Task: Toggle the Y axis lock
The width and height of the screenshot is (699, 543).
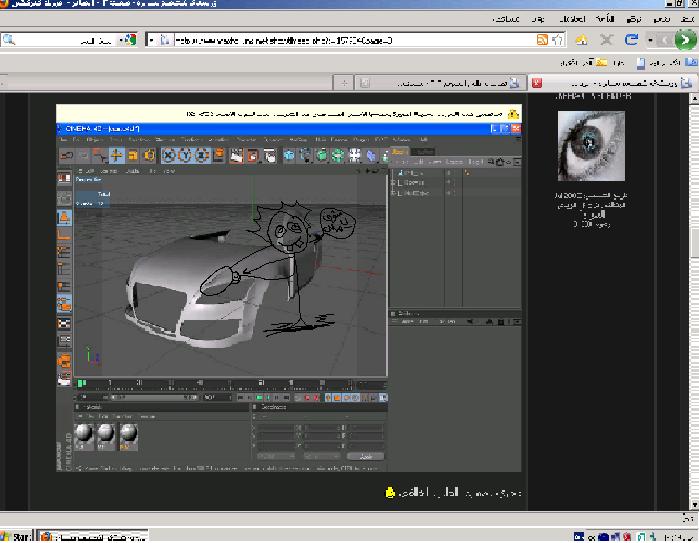Action: pos(185,156)
